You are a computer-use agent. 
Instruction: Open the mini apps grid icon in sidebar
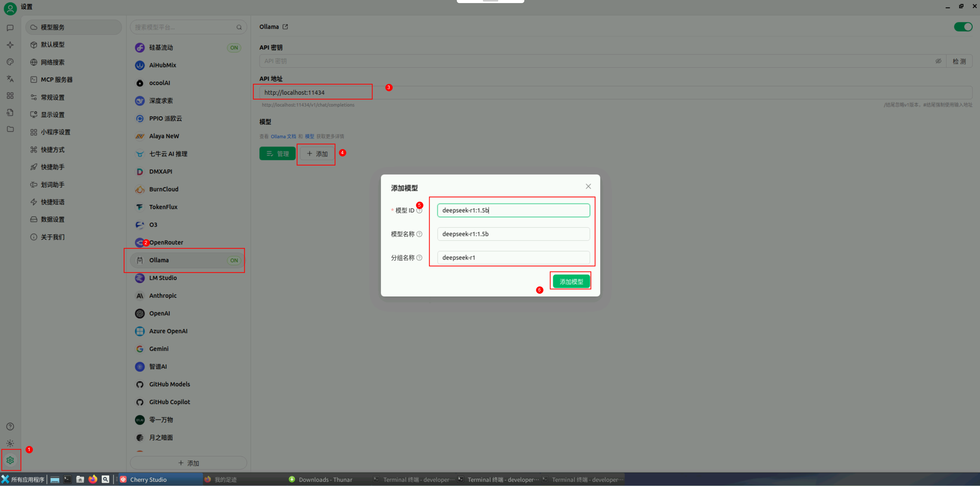tap(10, 96)
